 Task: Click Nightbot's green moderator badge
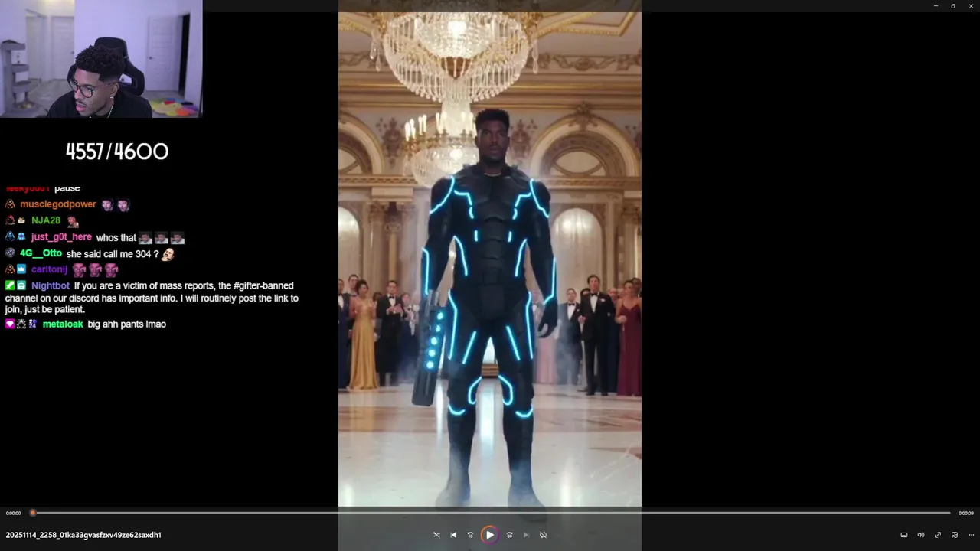(10, 285)
